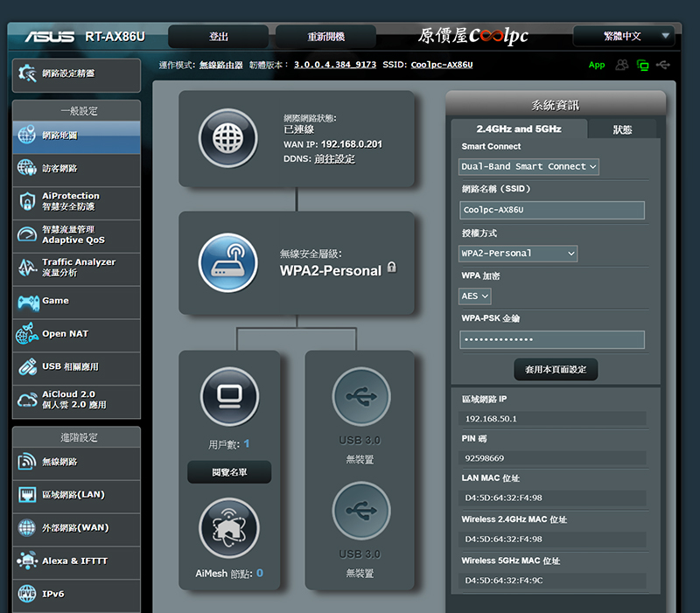This screenshot has width=700, height=613.
Task: Click the client count number 1
Action: click(247, 444)
